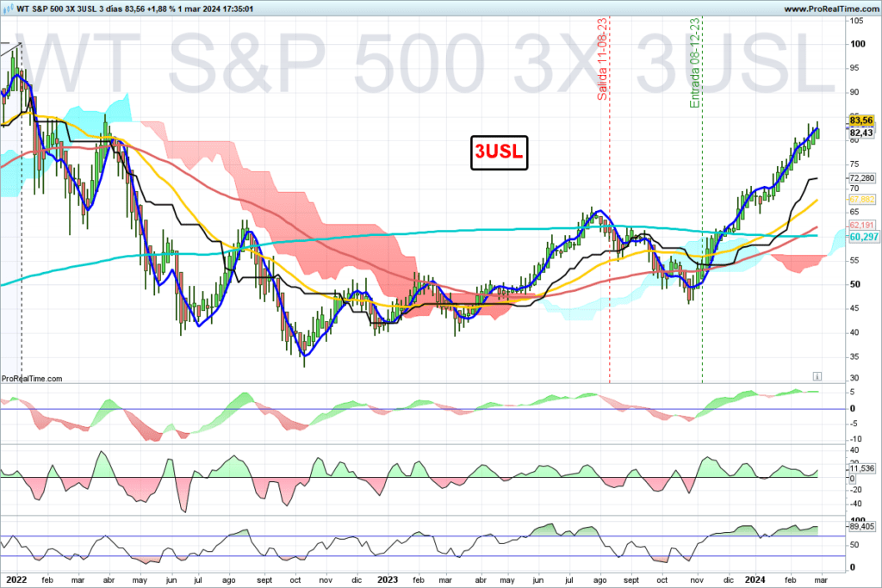Image resolution: width=882 pixels, height=588 pixels.
Task: Click the current price label 83,56
Action: tap(861, 121)
